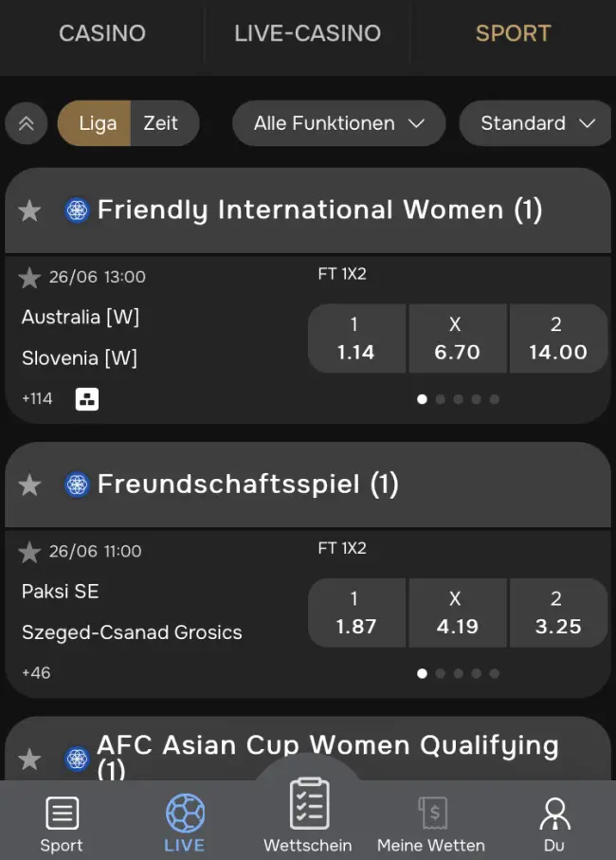Switch to the CASINO tab
The height and width of the screenshot is (860, 616).
[x=102, y=33]
